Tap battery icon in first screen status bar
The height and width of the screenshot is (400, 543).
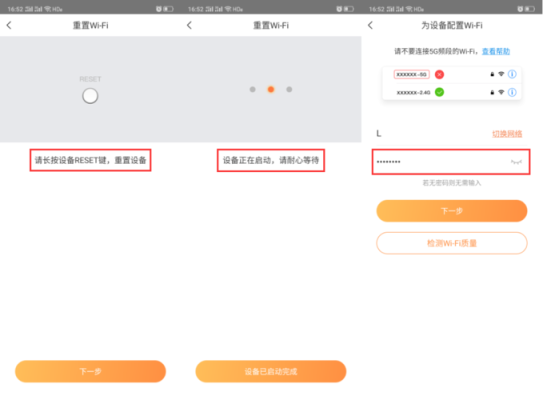pos(168,9)
